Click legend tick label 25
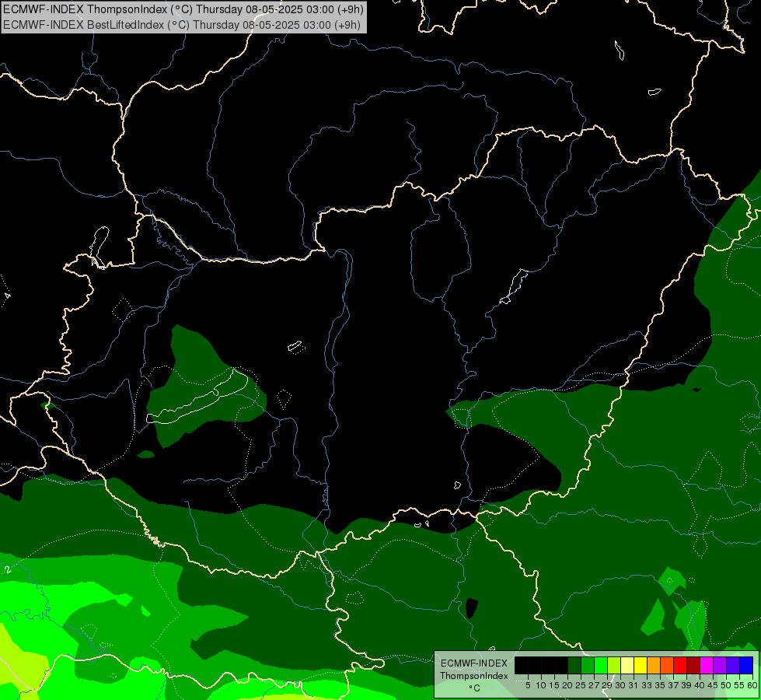 (x=581, y=685)
